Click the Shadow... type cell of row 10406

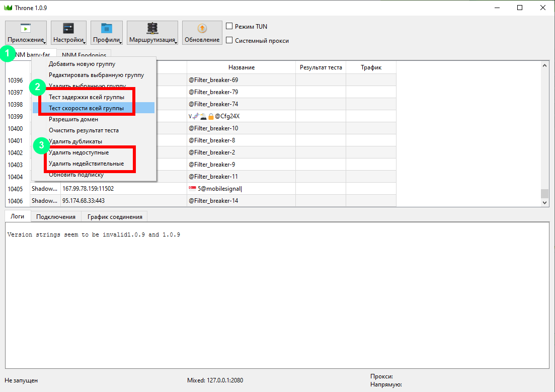pyautogui.click(x=45, y=200)
